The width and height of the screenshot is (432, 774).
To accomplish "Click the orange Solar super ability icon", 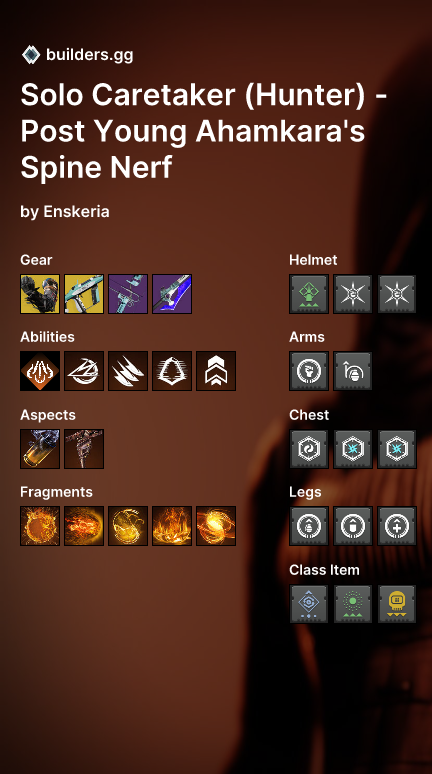I will click(40, 371).
